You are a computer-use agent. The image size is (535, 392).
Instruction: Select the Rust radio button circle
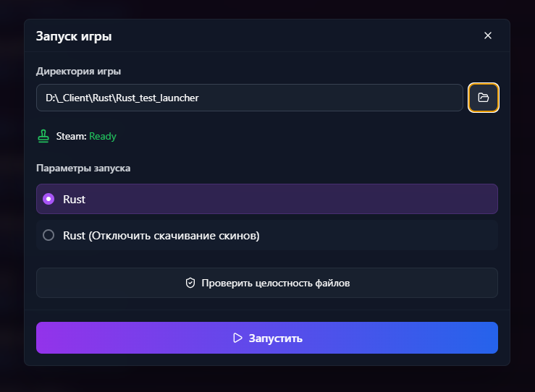tap(49, 199)
